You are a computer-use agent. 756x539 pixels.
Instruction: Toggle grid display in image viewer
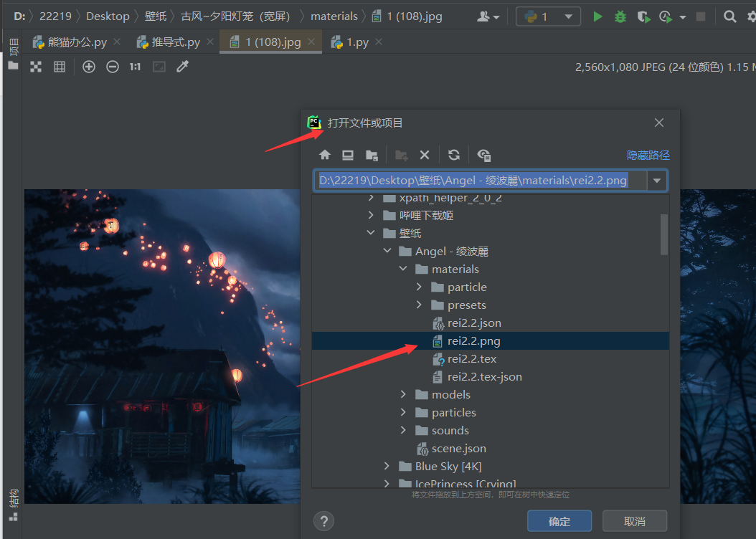click(x=60, y=67)
